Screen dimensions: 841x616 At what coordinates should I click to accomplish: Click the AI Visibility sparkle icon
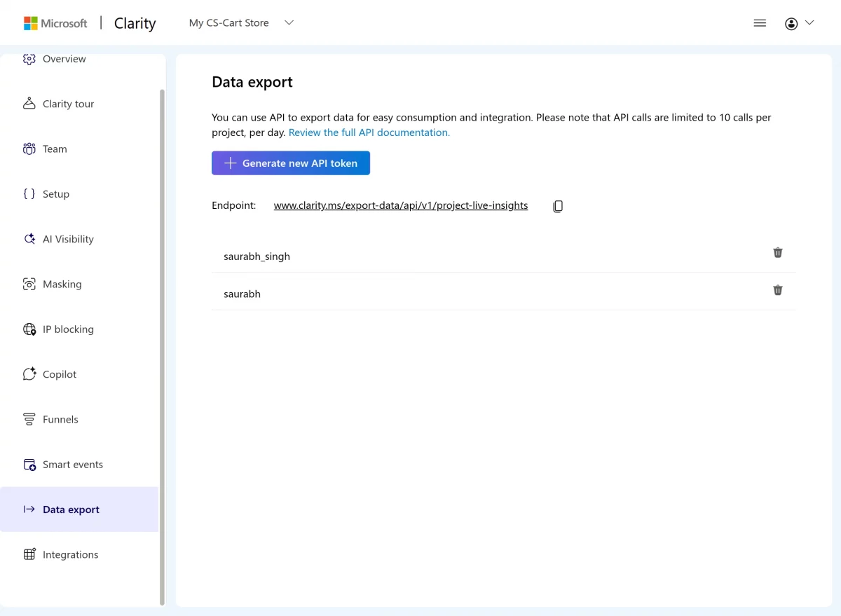coord(29,239)
